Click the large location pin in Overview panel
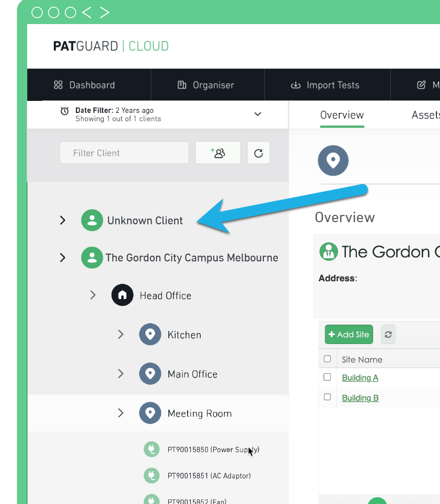This screenshot has width=440, height=504. click(333, 161)
